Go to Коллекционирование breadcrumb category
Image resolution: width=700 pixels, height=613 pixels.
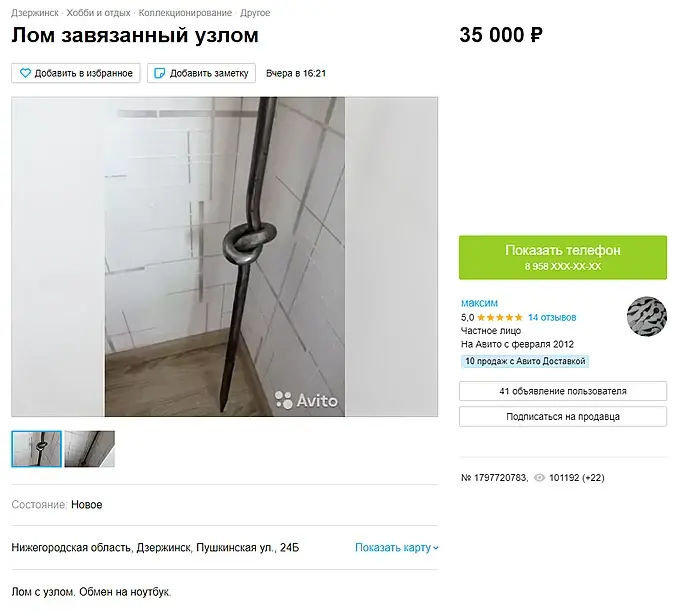coord(185,13)
